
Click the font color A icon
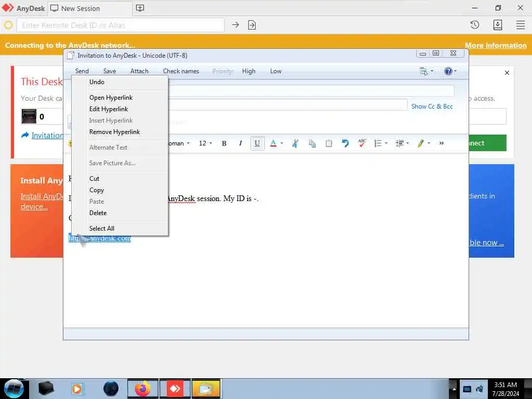pos(273,143)
